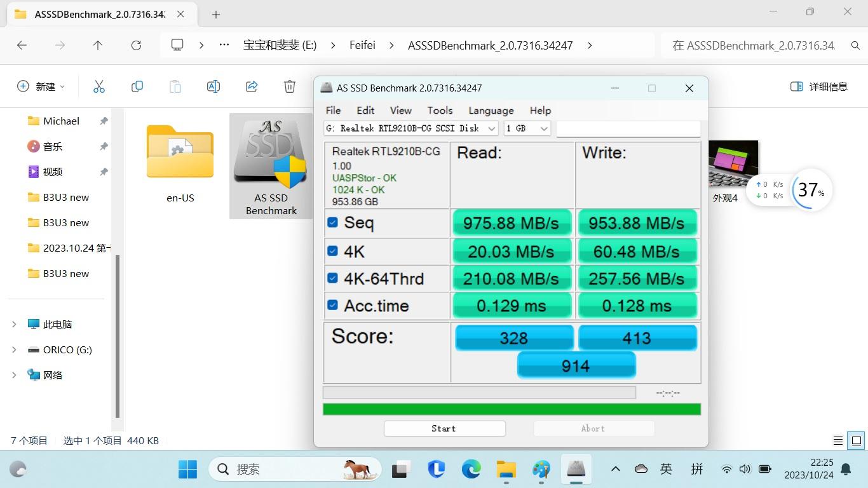This screenshot has width=868, height=488.
Task: Open the en-US folder
Action: click(x=180, y=164)
